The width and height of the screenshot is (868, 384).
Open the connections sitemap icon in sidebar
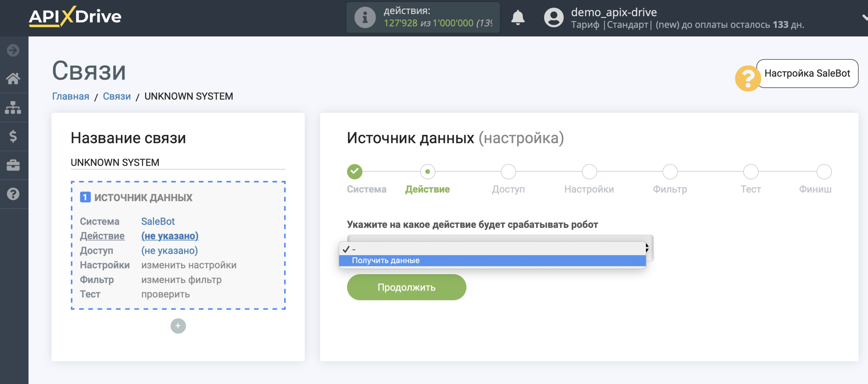click(x=13, y=107)
